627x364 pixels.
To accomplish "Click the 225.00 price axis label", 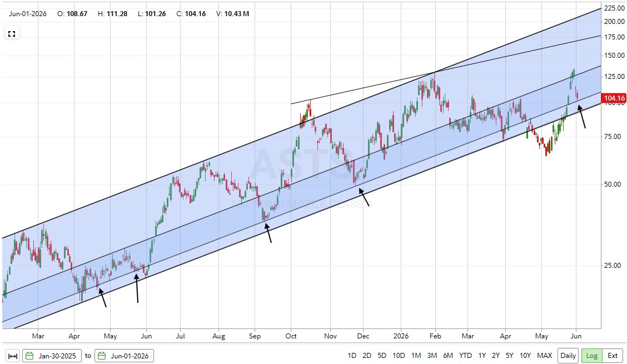I will point(614,8).
